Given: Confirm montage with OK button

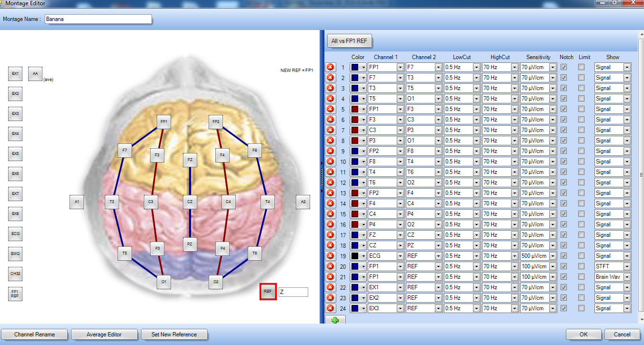Looking at the screenshot, I should point(584,335).
